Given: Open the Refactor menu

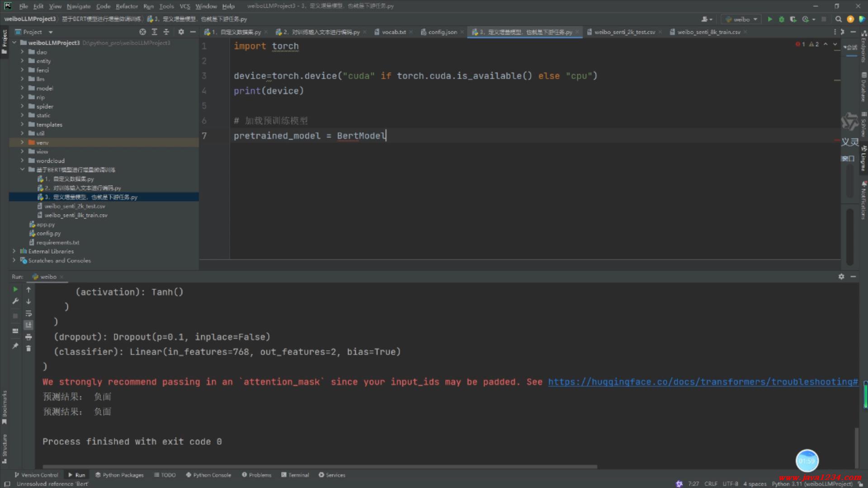Looking at the screenshot, I should coord(127,6).
